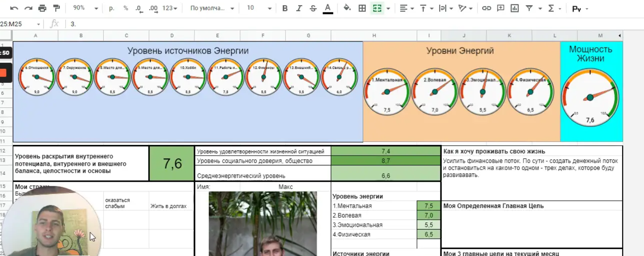Add a comment with the comment icon
This screenshot has height=256, width=644.
(501, 8)
